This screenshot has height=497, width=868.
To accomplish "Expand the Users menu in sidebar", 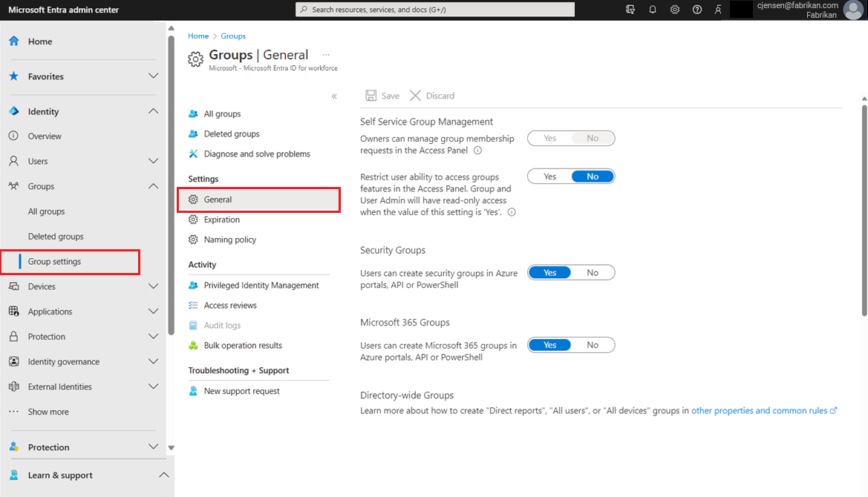I will (154, 161).
